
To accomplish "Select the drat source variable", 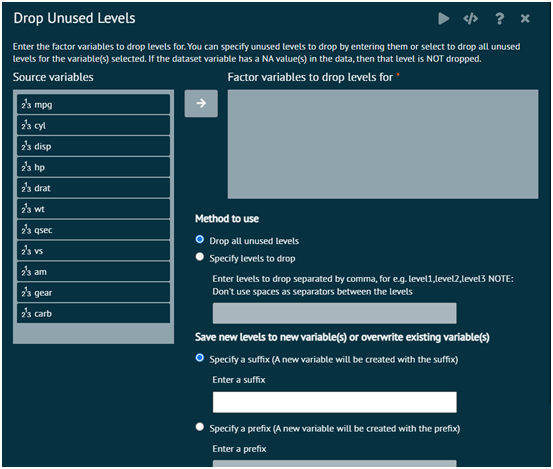I will 93,188.
